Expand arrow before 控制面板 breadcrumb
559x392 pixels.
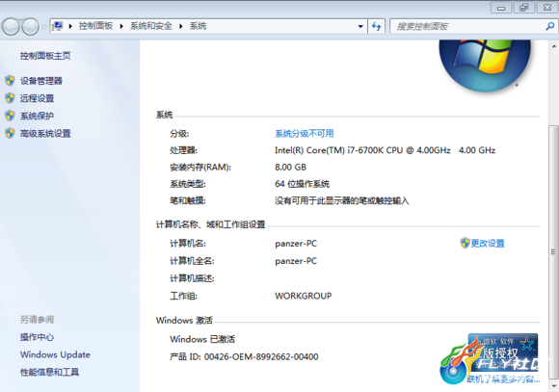[x=70, y=26]
